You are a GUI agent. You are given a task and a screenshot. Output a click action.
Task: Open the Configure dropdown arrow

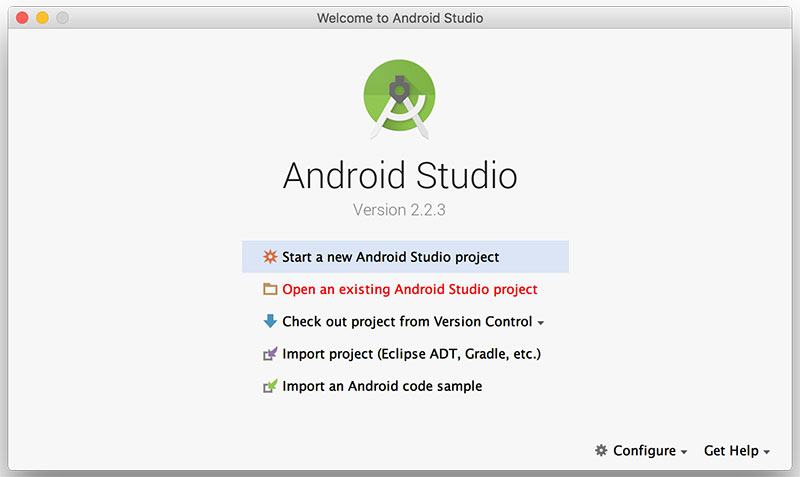684,452
